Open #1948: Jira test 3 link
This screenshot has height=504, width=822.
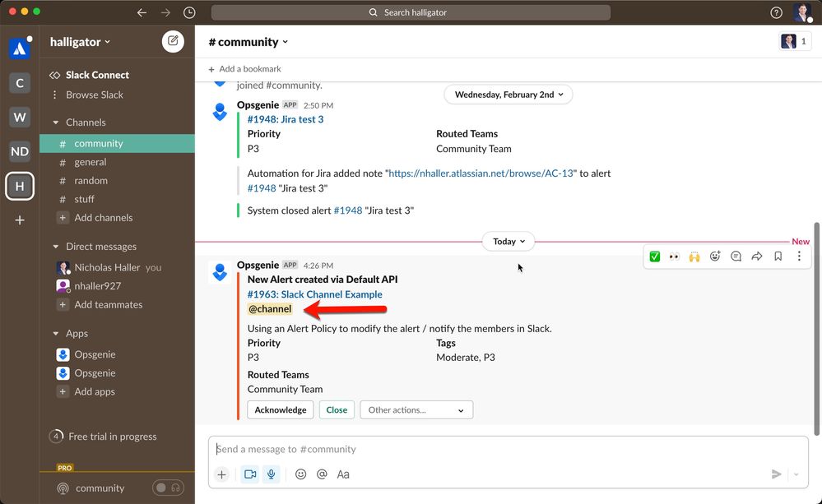click(x=286, y=119)
